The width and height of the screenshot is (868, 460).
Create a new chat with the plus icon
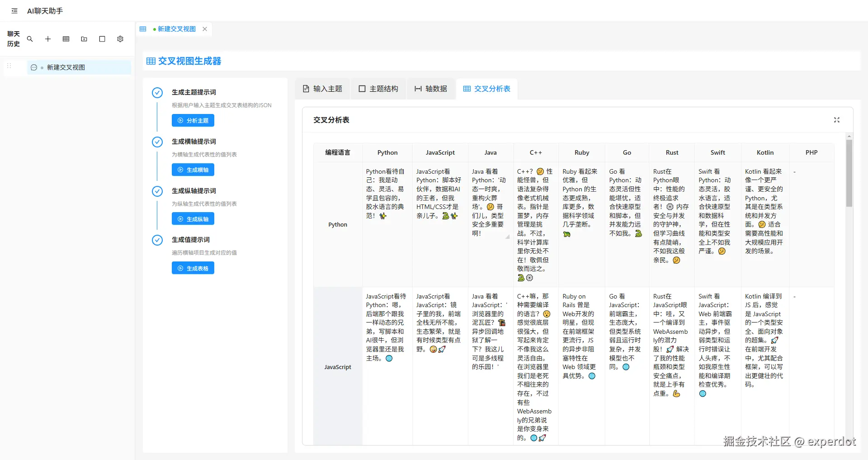click(x=48, y=39)
